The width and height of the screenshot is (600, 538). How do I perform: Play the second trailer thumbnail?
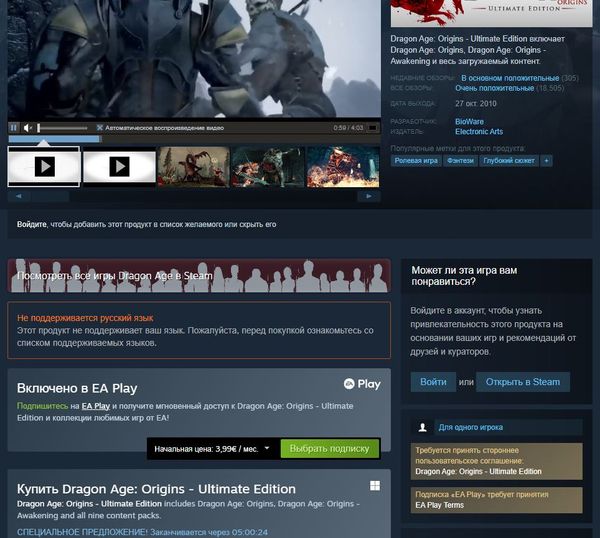coord(119,166)
